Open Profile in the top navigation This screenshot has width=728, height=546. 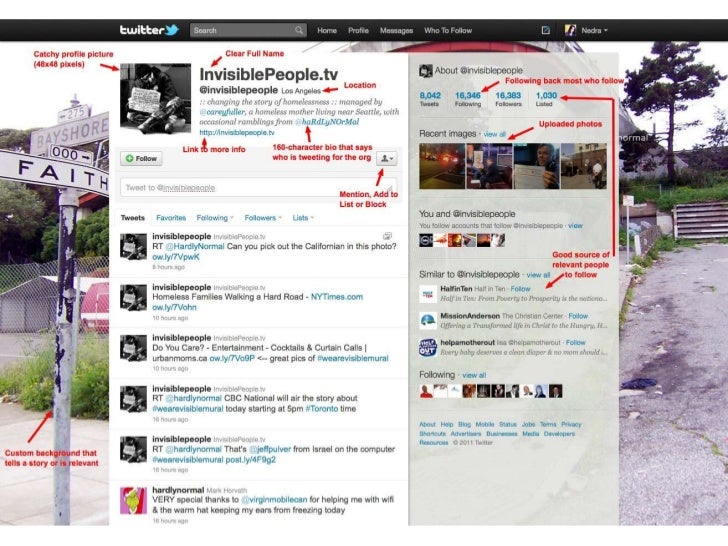[x=358, y=30]
